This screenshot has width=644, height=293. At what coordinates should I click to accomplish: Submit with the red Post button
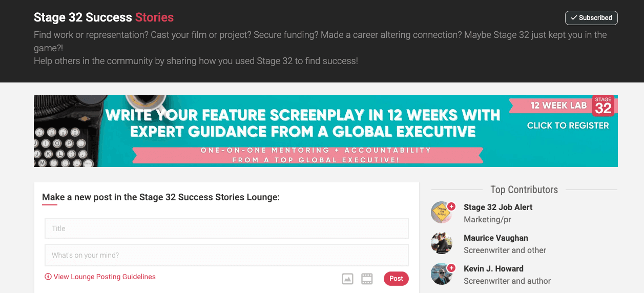point(396,279)
